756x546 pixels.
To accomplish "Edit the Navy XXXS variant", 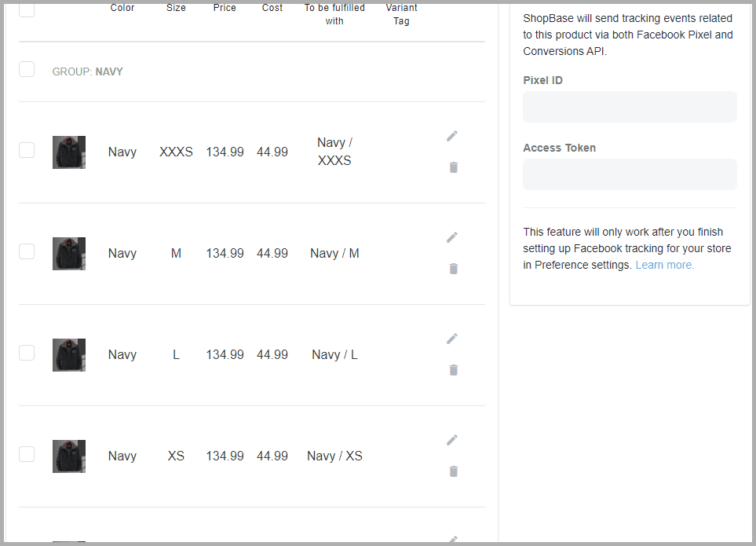I will coord(451,136).
